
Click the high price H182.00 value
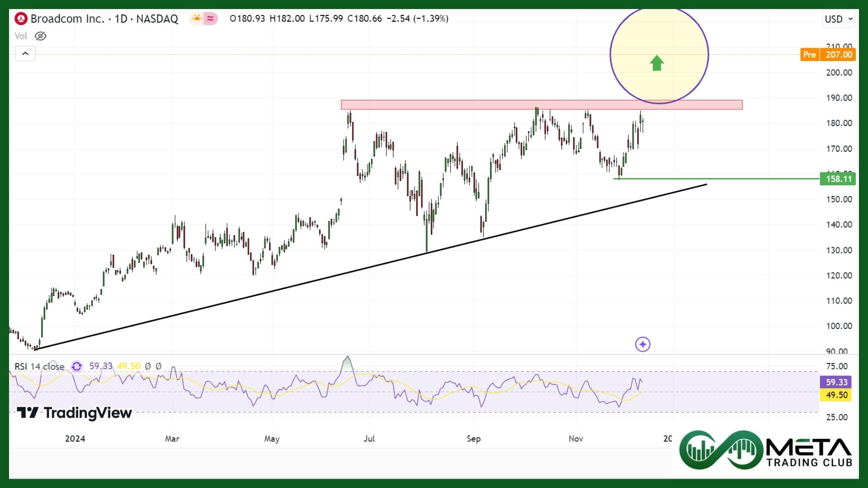(x=287, y=19)
